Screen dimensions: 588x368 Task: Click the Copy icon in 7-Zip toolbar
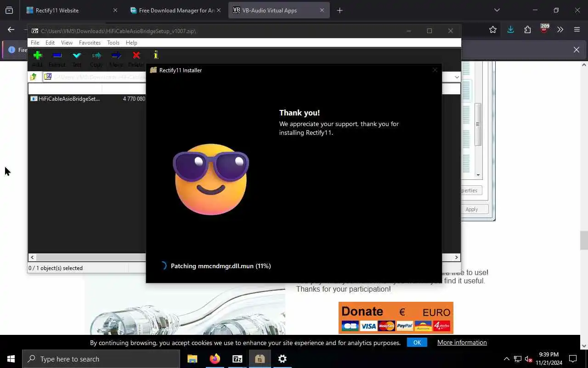[96, 56]
